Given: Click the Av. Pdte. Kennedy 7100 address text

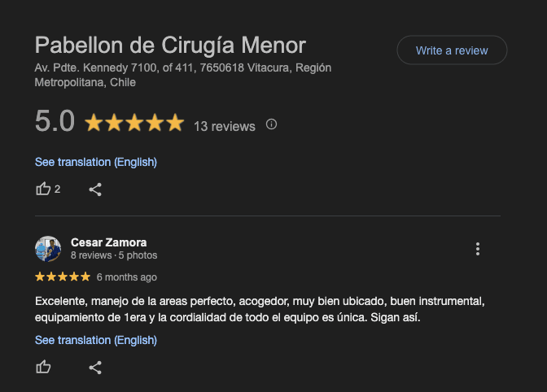Looking at the screenshot, I should [x=183, y=75].
